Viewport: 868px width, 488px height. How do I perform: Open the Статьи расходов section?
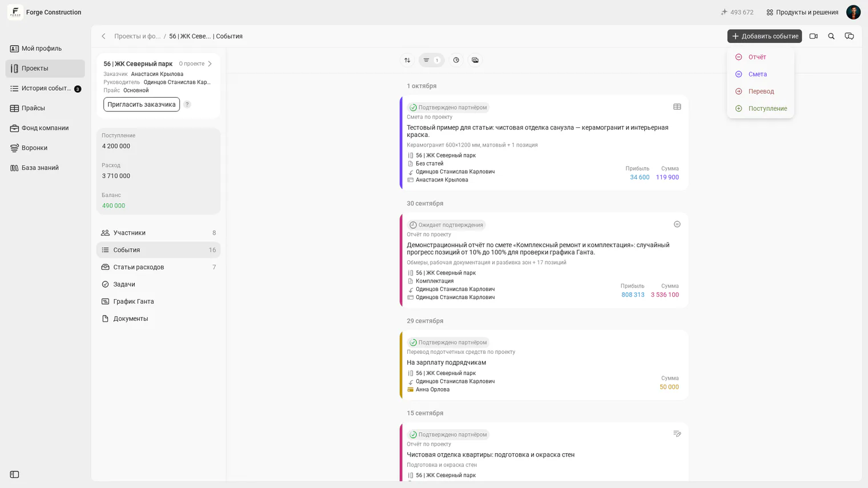(158, 267)
